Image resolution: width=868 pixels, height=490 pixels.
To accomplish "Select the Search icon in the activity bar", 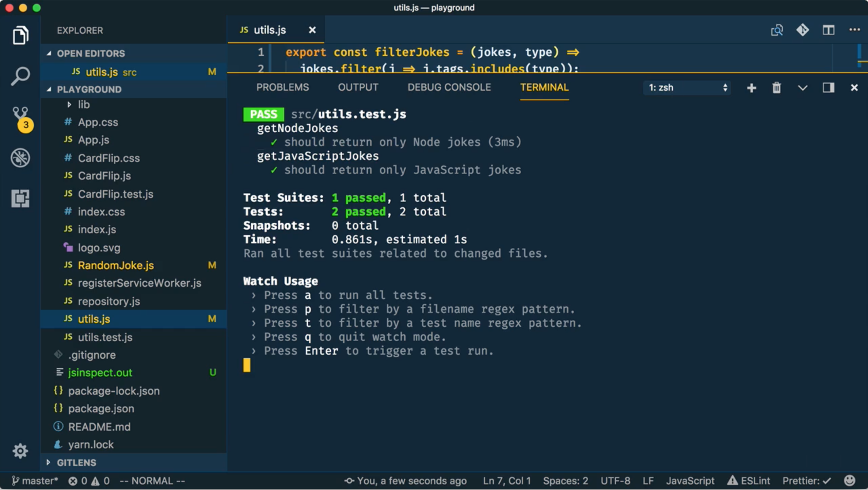I will [20, 76].
